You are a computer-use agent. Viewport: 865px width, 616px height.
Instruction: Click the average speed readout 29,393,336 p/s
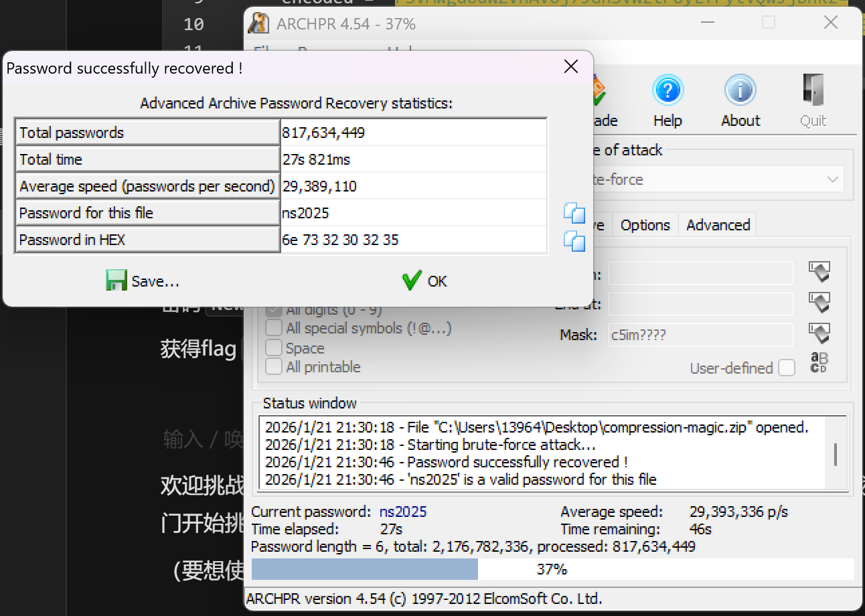738,512
